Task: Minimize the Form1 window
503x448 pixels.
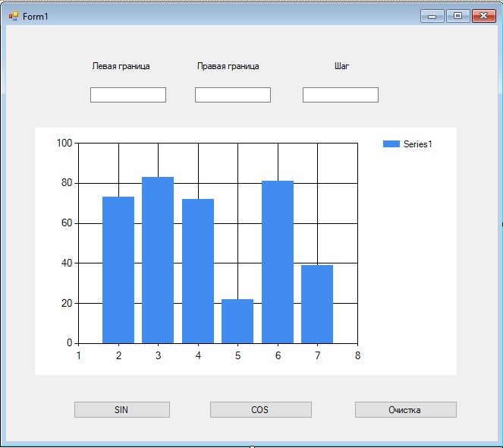Action: click(432, 16)
